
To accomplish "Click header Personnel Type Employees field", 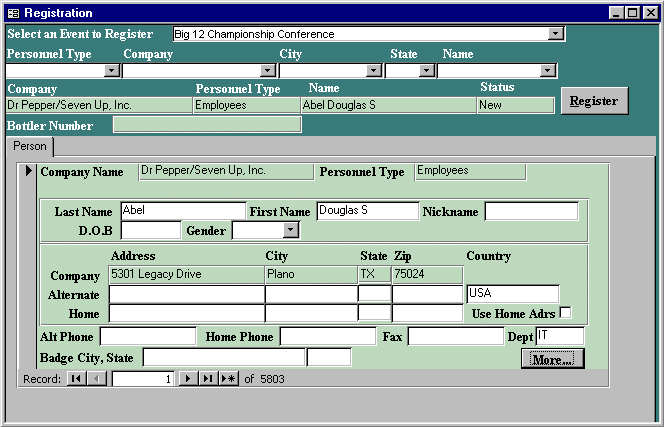I will (246, 105).
